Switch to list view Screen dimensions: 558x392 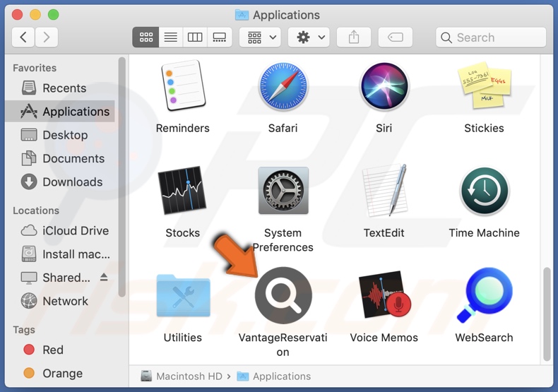coord(170,37)
